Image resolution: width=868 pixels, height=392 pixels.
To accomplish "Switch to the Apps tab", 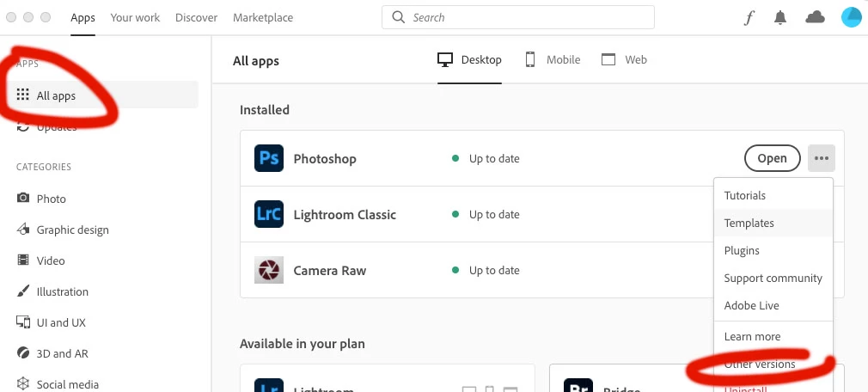I will [83, 18].
